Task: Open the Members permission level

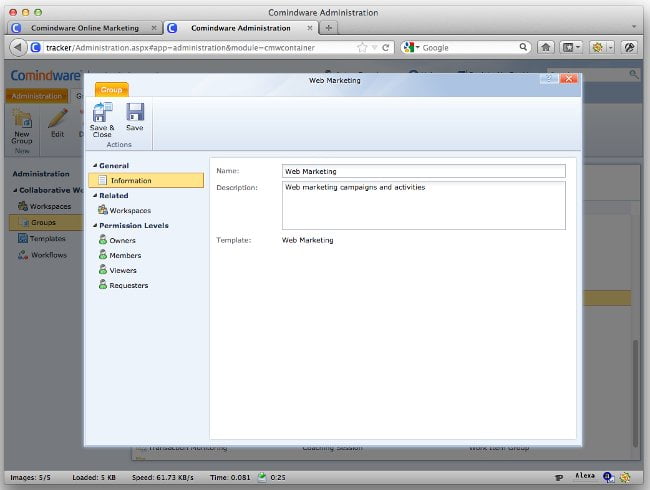Action: [125, 255]
